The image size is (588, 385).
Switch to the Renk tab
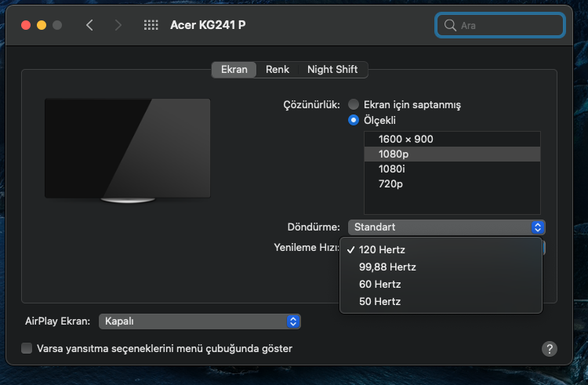click(x=278, y=70)
